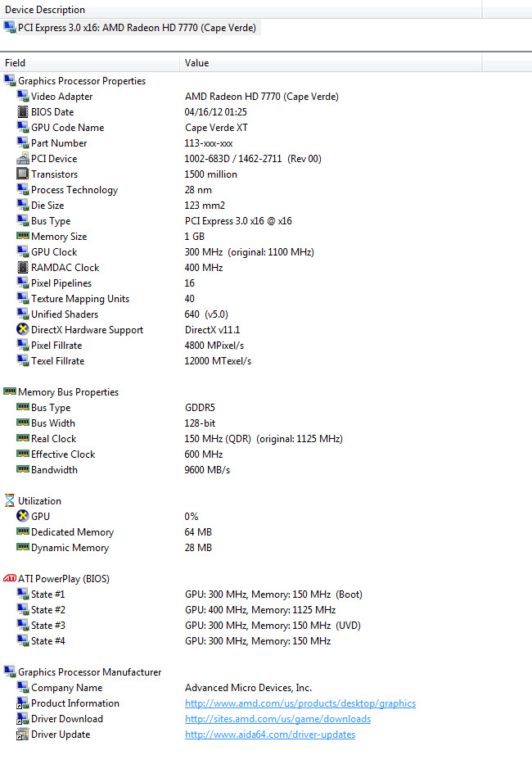Viewport: 532px width, 764px height.
Task: Select the Texture Mapping Units label
Action: coord(80,299)
